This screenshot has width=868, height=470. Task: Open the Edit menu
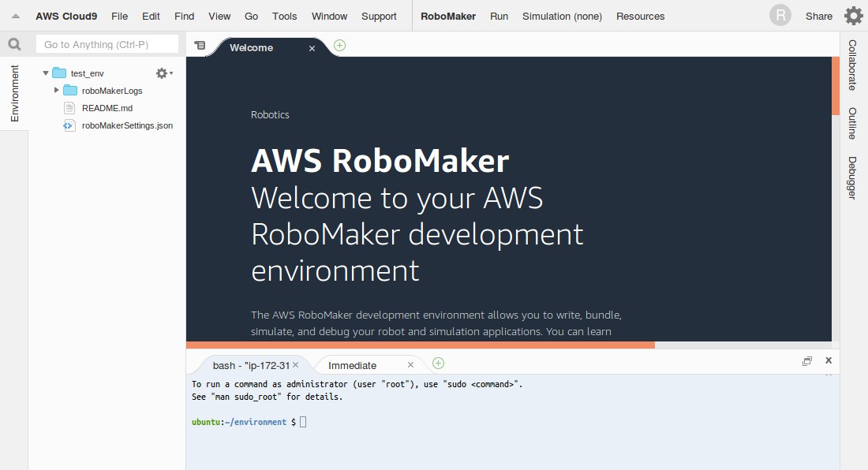click(152, 17)
